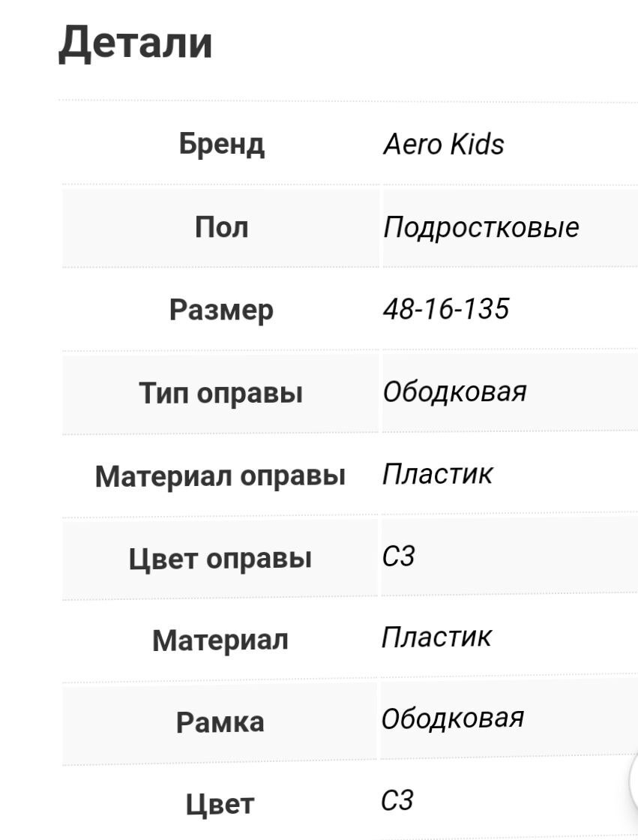Select Пластик in the Материал оправы row
Screen dimensions: 638x840
[x=438, y=473]
